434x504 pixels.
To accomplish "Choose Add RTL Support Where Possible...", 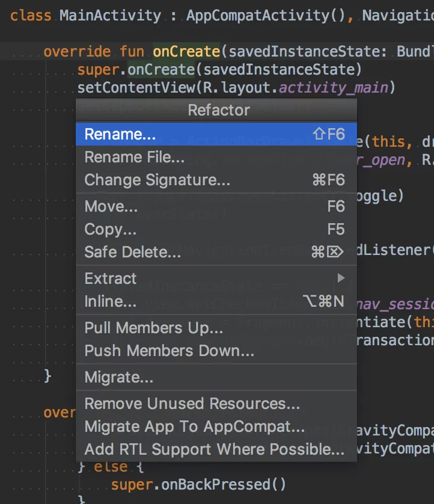I will 216,449.
